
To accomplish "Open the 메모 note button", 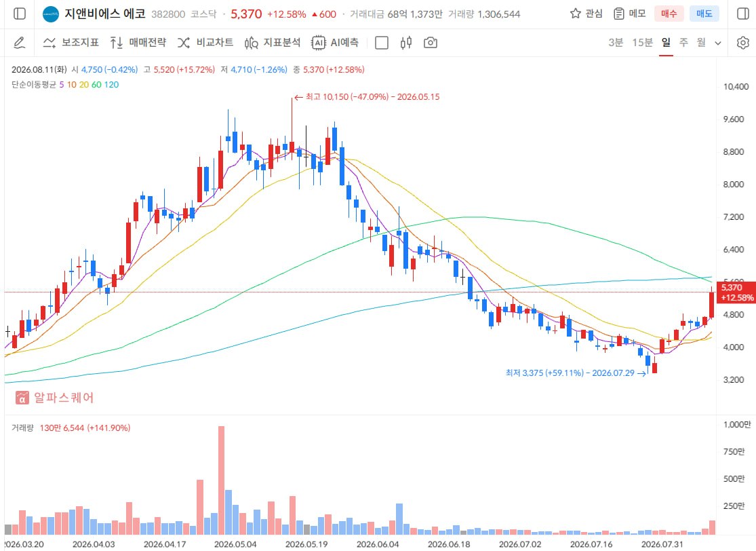I will coord(629,14).
